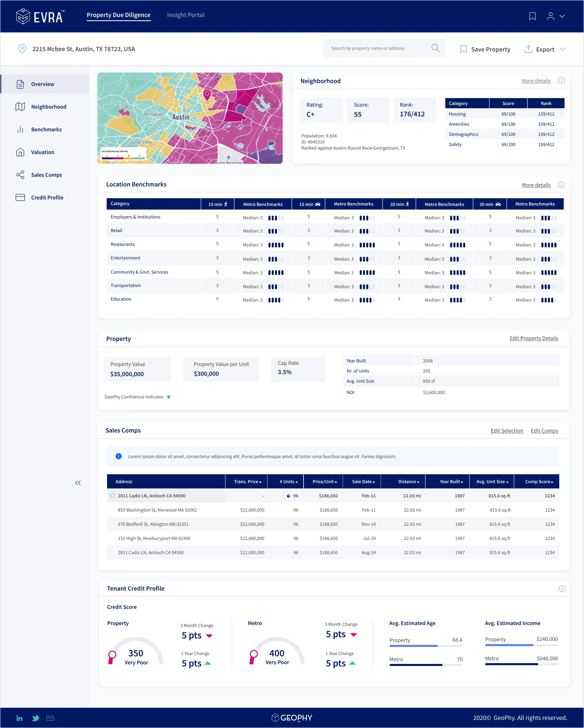This screenshot has height=728, width=584.
Task: Open Location Benchmarks More details link
Action: (536, 185)
